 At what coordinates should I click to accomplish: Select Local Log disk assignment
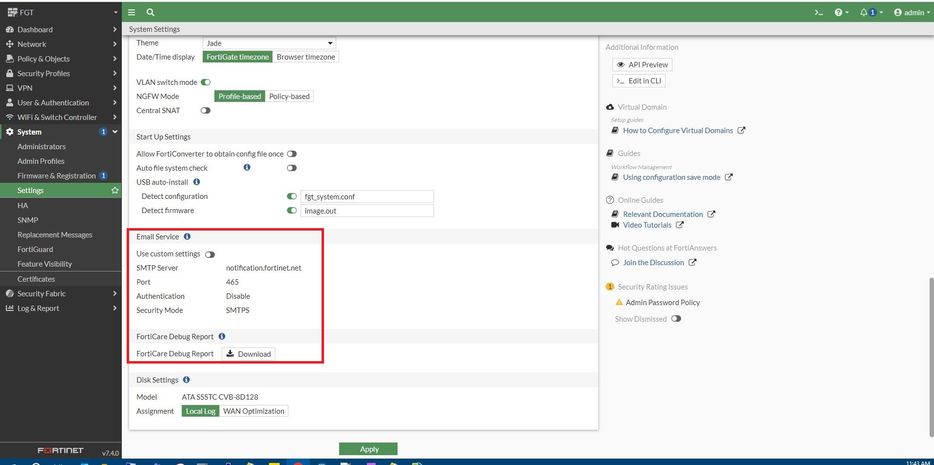[200, 411]
